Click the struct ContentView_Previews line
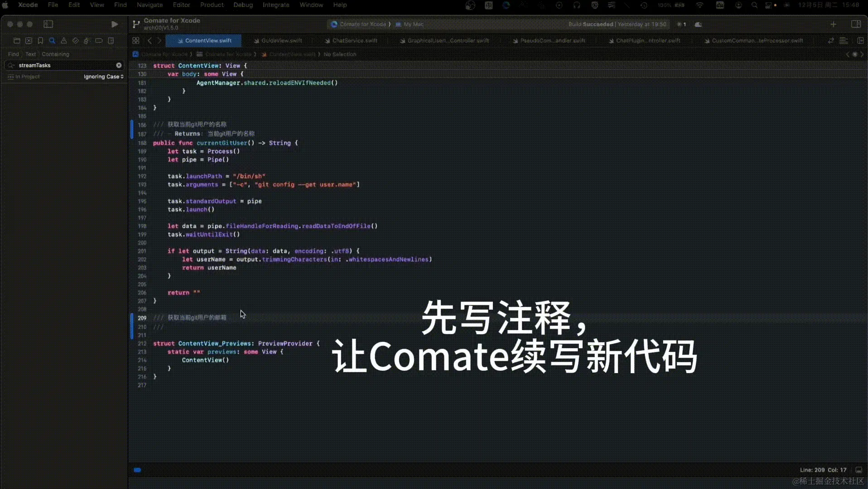Screen dimensions: 868x489 (x=236, y=344)
